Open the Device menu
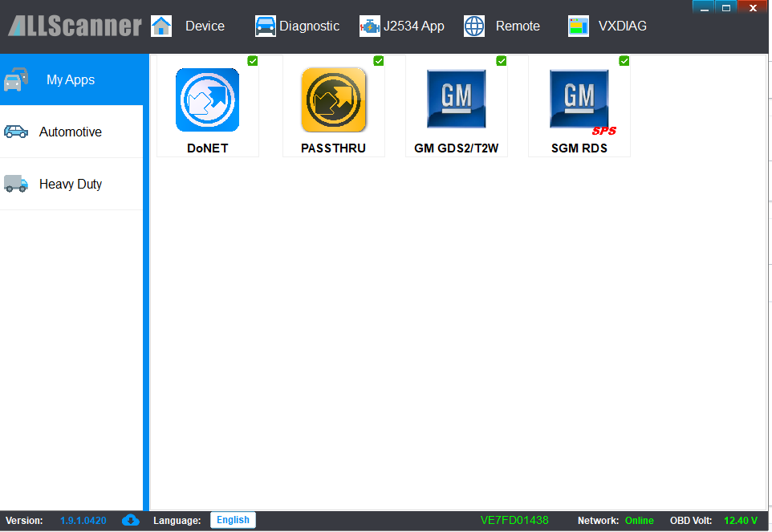Image resolution: width=772 pixels, height=532 pixels. pos(205,26)
